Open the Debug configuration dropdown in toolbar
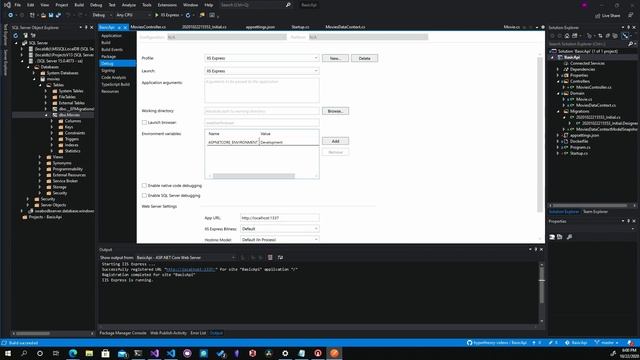Viewport: 640px width, 360px height. click(102, 15)
